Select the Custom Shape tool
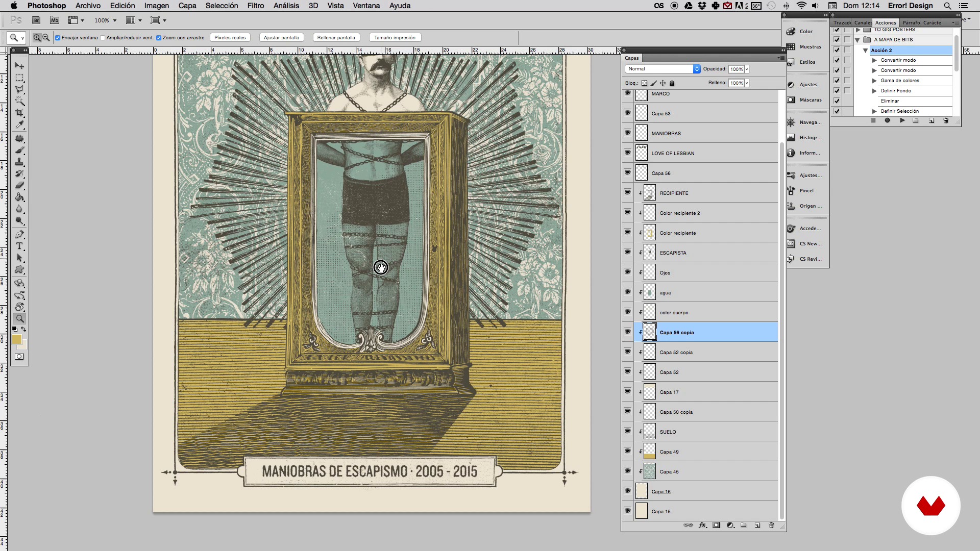980x551 pixels. (19, 270)
